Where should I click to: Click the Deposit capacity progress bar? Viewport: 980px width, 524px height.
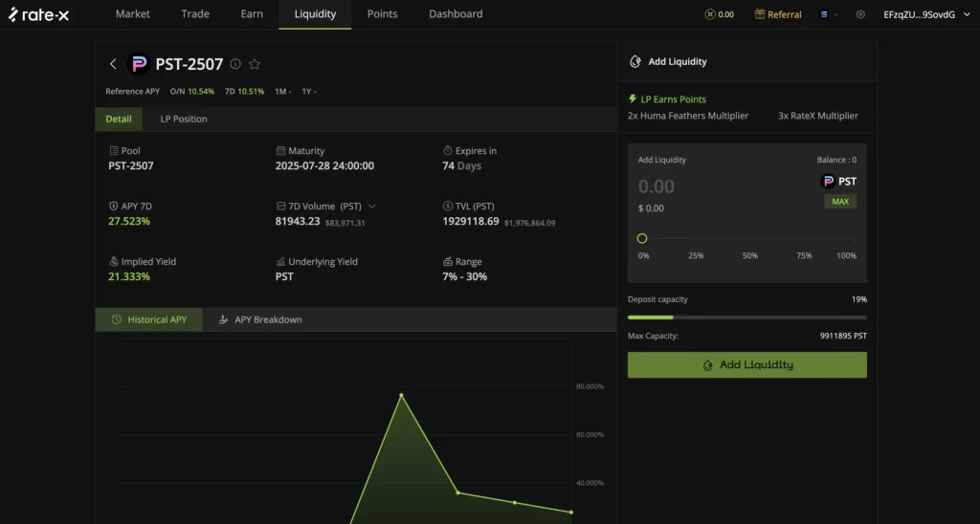746,317
